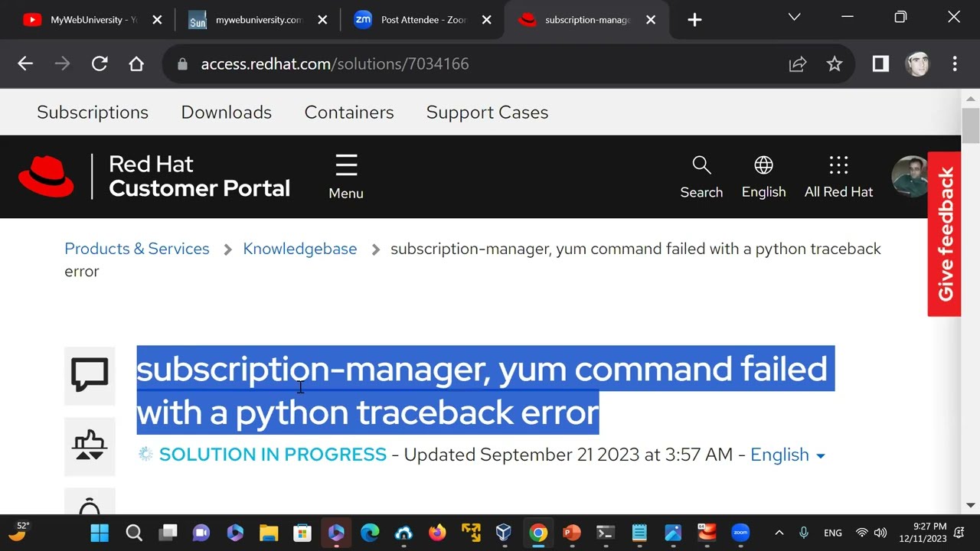This screenshot has width=980, height=551.
Task: Open VirtualBox from taskbar
Action: click(x=504, y=533)
